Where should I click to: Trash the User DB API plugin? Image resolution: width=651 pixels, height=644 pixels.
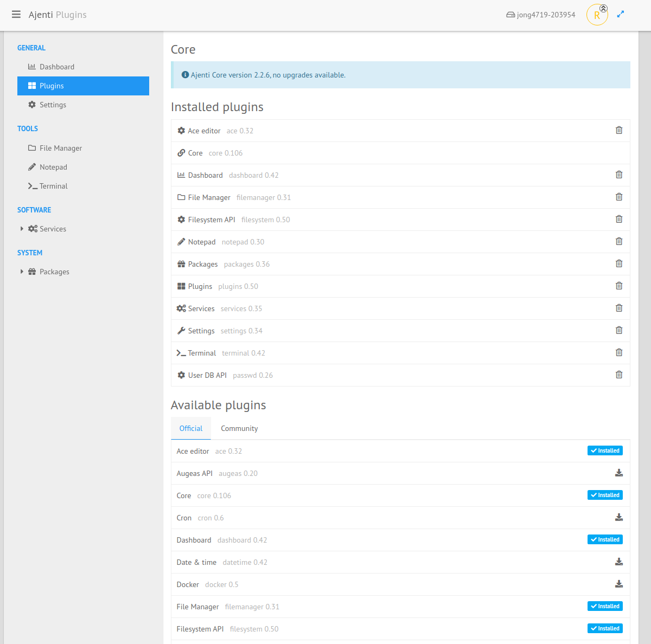point(619,375)
